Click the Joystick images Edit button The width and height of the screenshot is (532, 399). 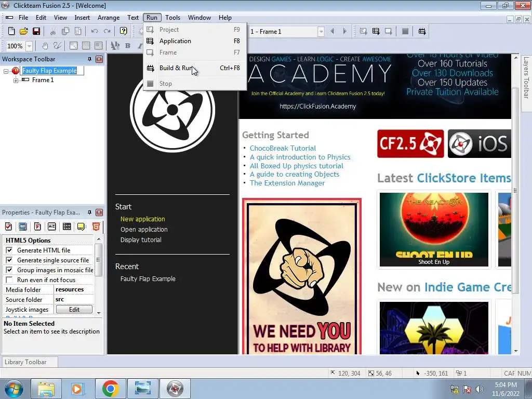click(74, 310)
